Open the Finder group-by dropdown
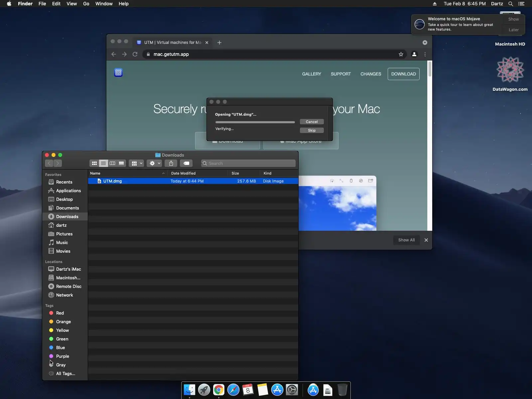Image resolution: width=532 pixels, height=399 pixels. pos(136,163)
